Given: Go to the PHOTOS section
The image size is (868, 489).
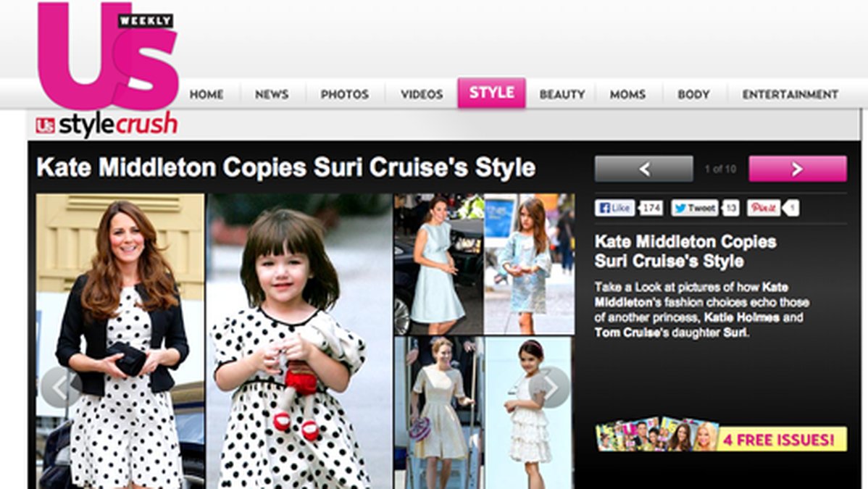Looking at the screenshot, I should pos(344,95).
